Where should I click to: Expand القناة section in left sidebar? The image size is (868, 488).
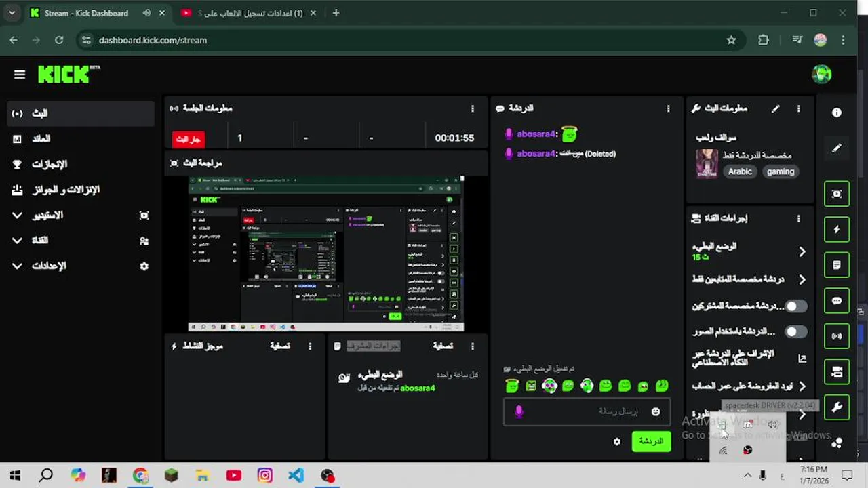[x=18, y=241]
